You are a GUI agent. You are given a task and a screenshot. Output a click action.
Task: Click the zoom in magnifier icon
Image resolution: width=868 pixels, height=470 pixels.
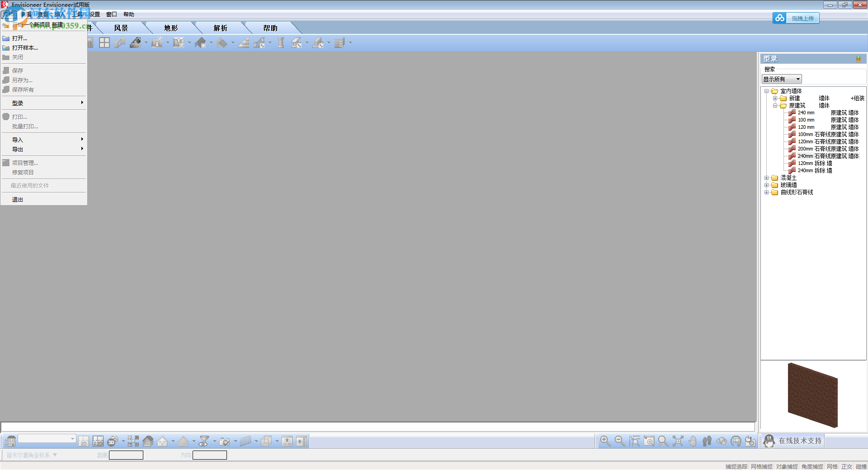(x=605, y=441)
